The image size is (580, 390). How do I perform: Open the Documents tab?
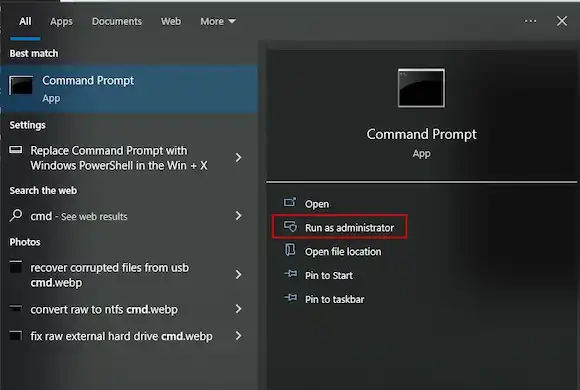tap(117, 21)
